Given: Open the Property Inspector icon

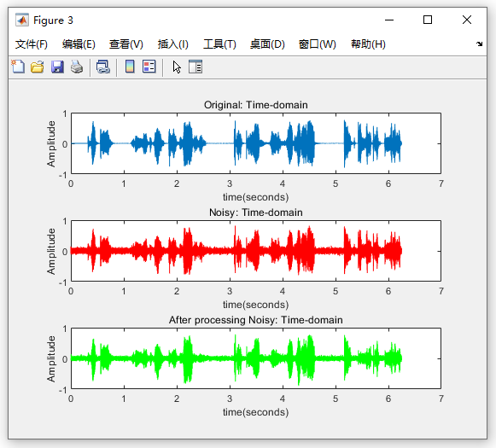Looking at the screenshot, I should point(195,67).
